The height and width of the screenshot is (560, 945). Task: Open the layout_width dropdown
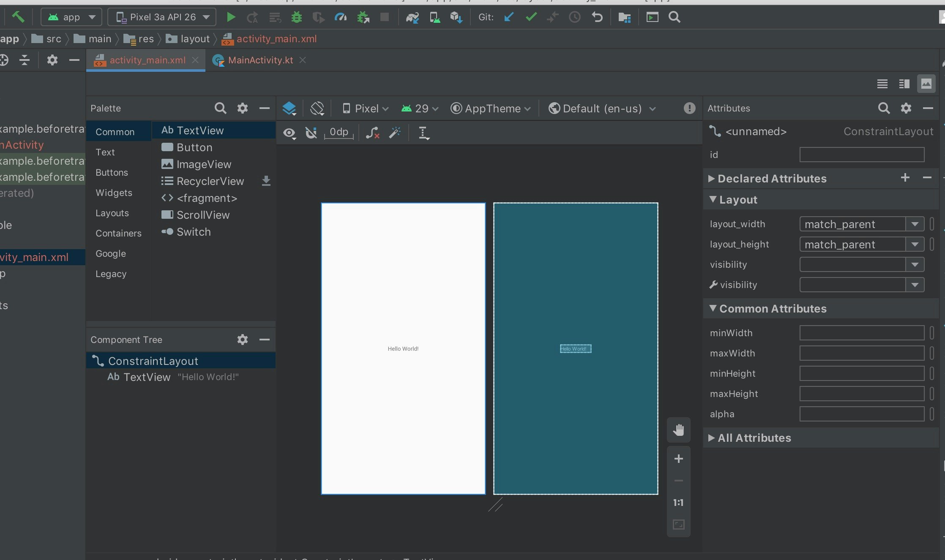click(x=915, y=224)
